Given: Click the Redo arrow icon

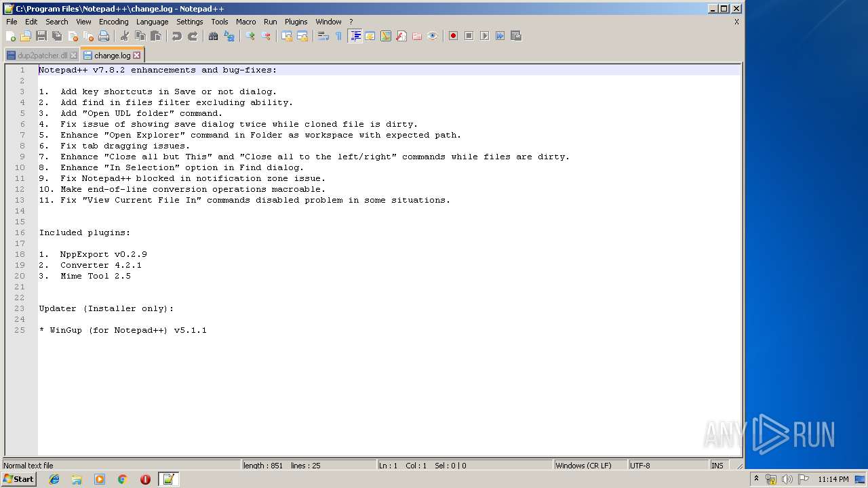Looking at the screenshot, I should tap(193, 36).
